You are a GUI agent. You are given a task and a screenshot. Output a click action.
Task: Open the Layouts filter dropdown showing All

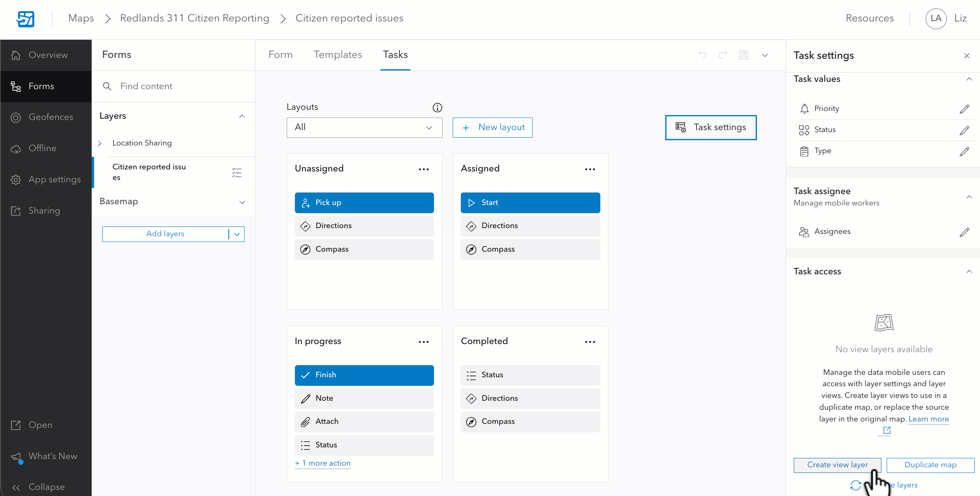pyautogui.click(x=364, y=127)
